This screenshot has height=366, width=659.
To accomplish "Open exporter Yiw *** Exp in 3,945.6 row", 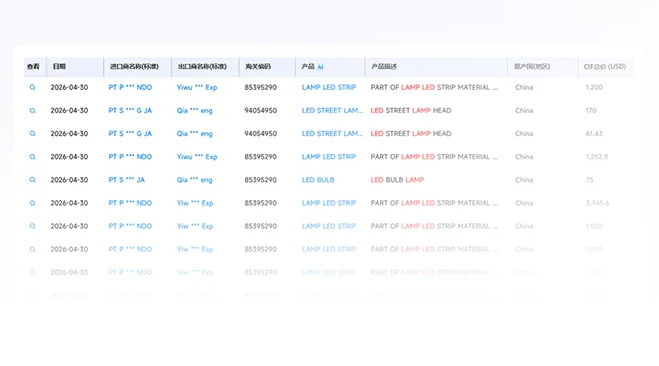I will click(195, 203).
